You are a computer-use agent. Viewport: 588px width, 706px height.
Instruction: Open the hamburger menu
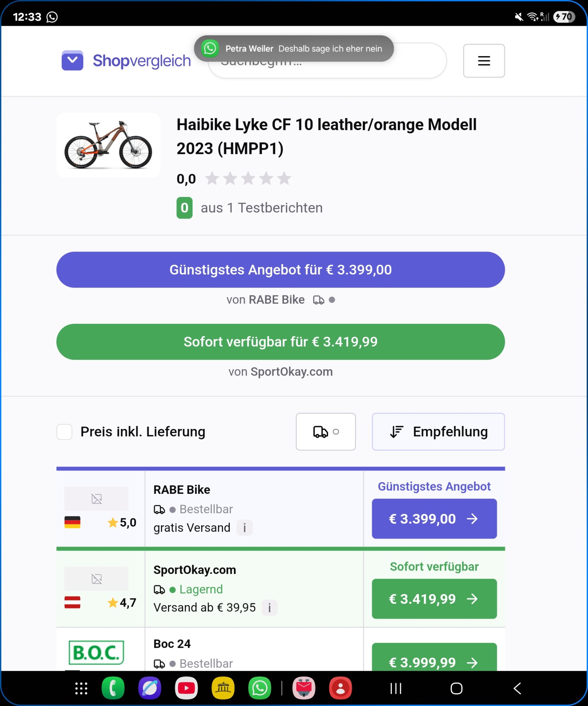click(484, 61)
